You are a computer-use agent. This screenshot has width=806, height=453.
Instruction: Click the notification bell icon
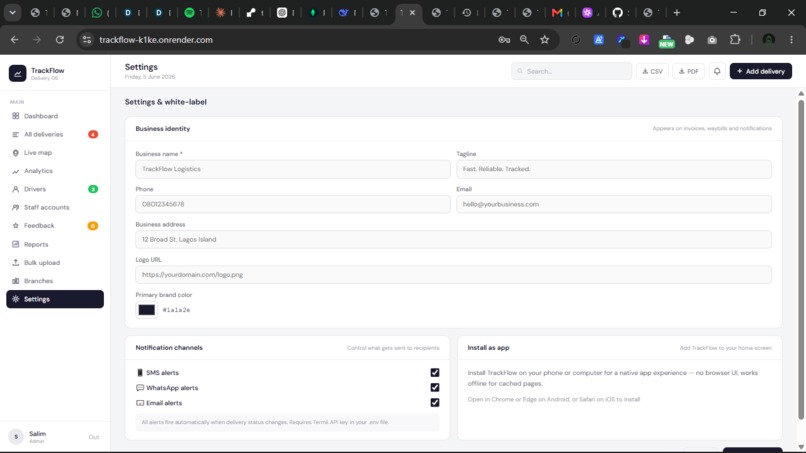[717, 71]
